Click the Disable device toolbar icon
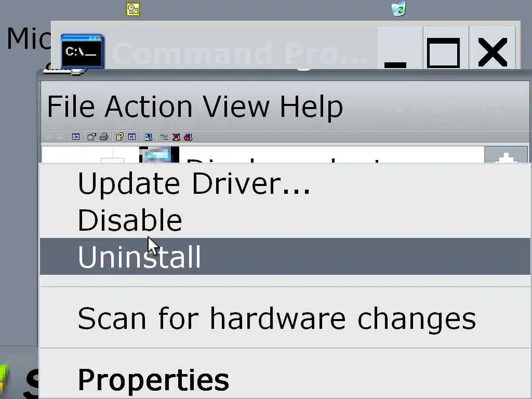This screenshot has width=532, height=399. (x=188, y=137)
